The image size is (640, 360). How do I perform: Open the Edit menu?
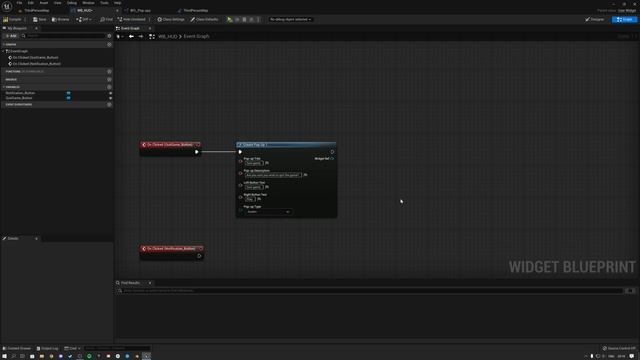(x=31, y=3)
